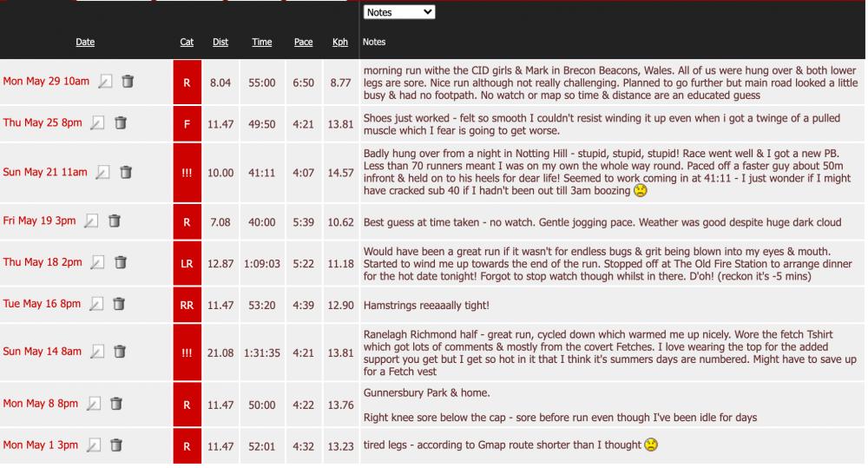Delete the Mon May 29 10am entry
The image size is (868, 468).
tap(128, 82)
